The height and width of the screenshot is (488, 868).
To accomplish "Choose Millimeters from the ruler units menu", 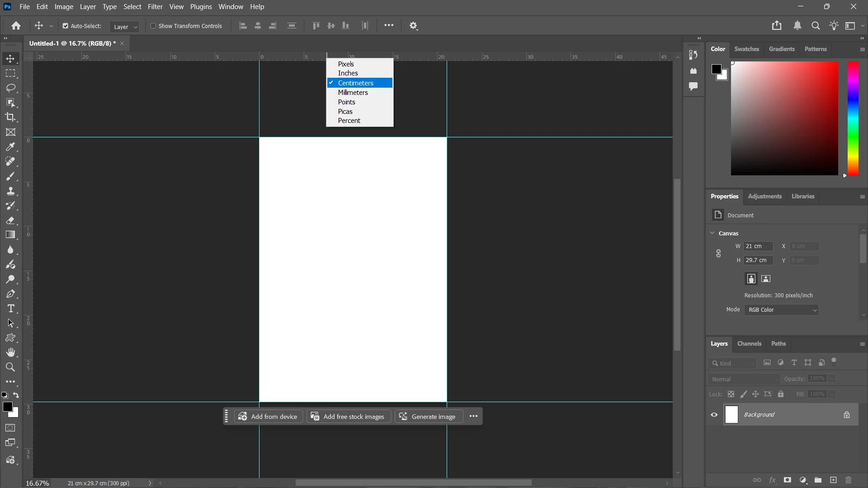I will [x=353, y=93].
